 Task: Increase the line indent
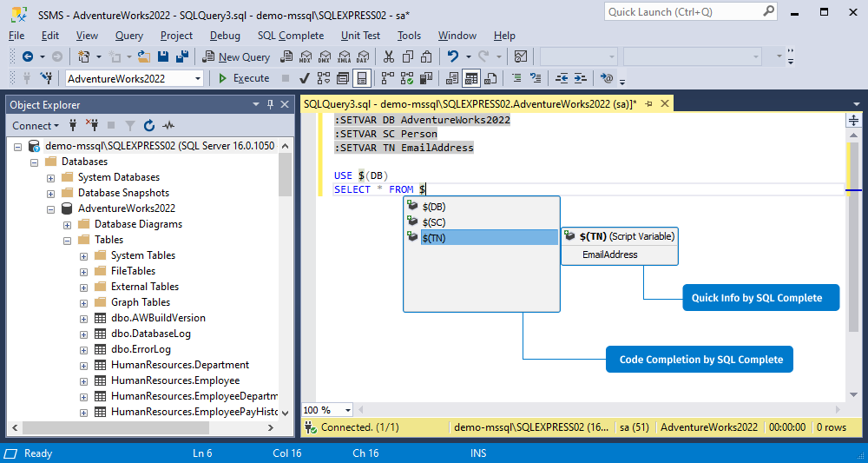[x=580, y=78]
